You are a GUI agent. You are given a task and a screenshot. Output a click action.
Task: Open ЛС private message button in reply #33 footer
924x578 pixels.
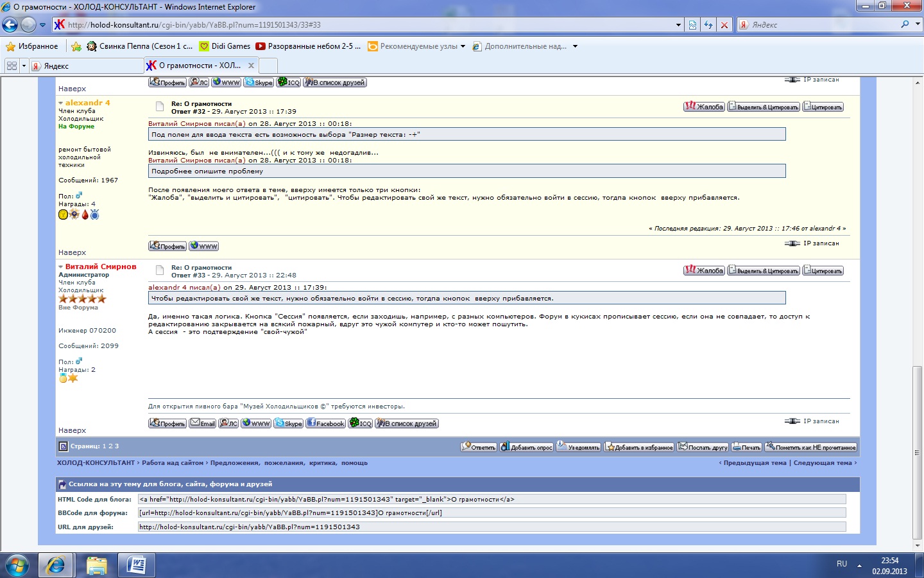click(228, 423)
